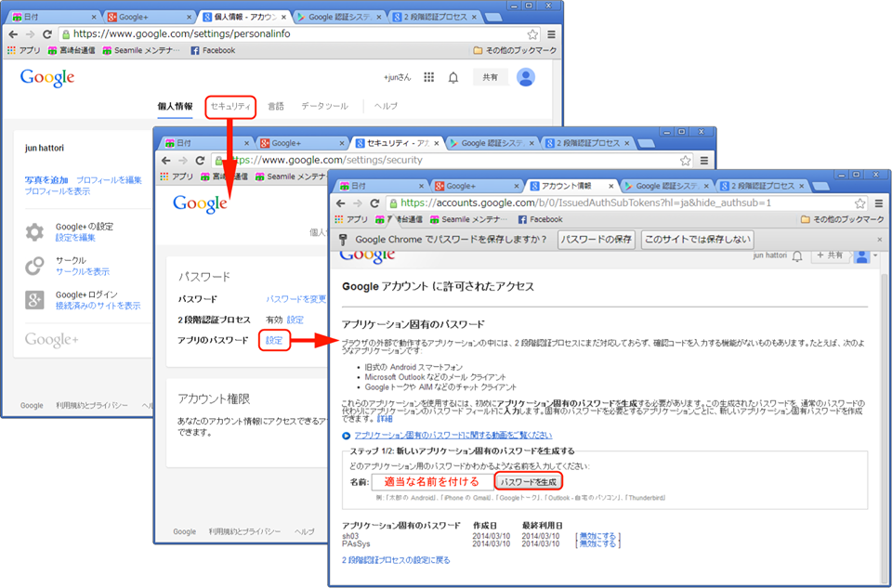Click the + 共有 button in the accounts window
The width and height of the screenshot is (892, 588).
(830, 255)
